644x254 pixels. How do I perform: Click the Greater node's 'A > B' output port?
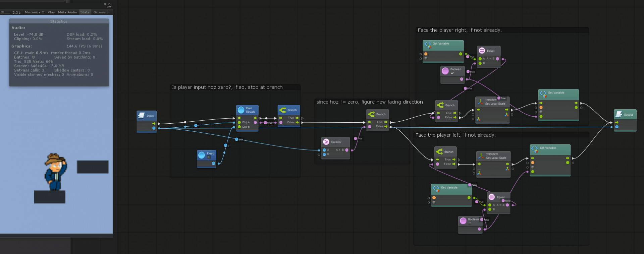point(347,150)
